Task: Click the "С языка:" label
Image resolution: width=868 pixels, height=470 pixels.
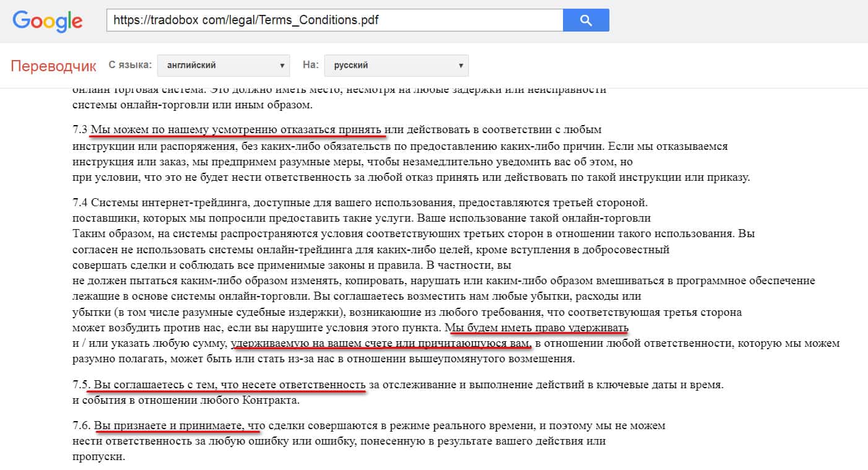Action: click(130, 64)
